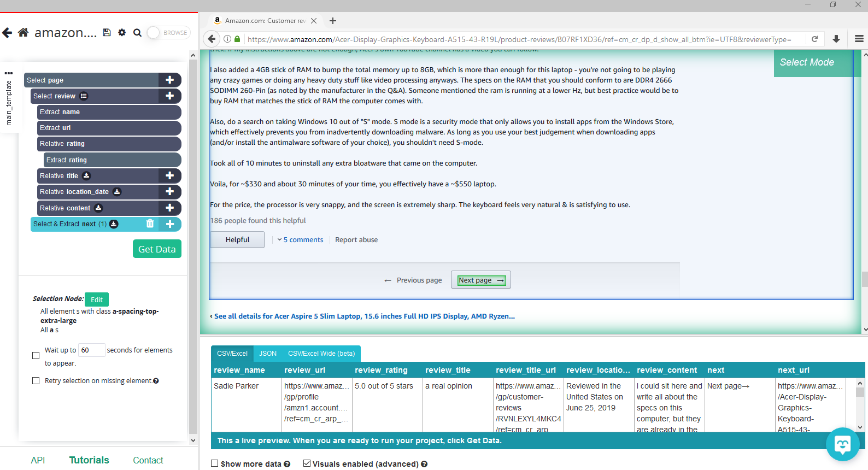Screen dimensions: 868x470
Task: Click the extract icon on Relative location_date
Action: 117,192
